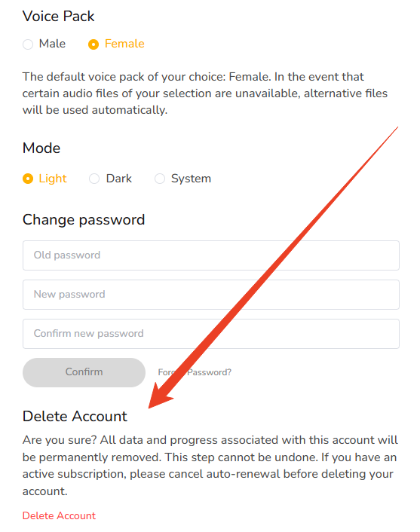Click the red arrow's pointed head
Viewport: 420px width, 532px height.
pos(158,398)
